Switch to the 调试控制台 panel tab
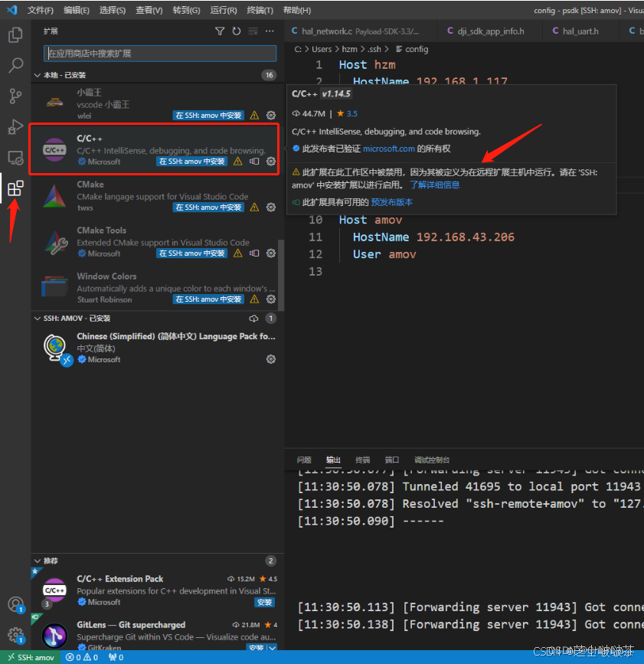 (x=432, y=460)
